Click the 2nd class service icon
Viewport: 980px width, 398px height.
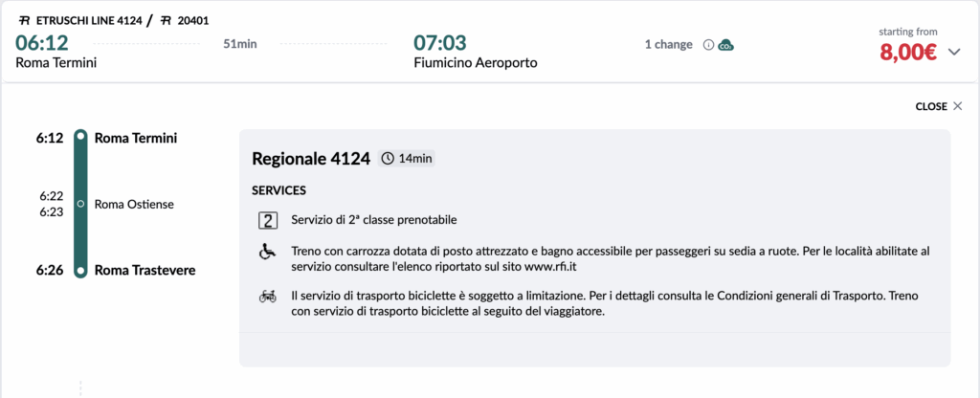click(268, 221)
